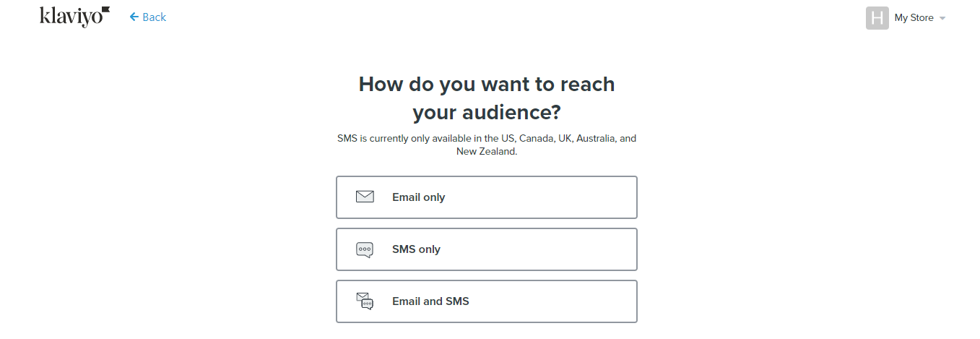Image resolution: width=980 pixels, height=339 pixels.
Task: Click the Klaviyo logo
Action: click(75, 17)
